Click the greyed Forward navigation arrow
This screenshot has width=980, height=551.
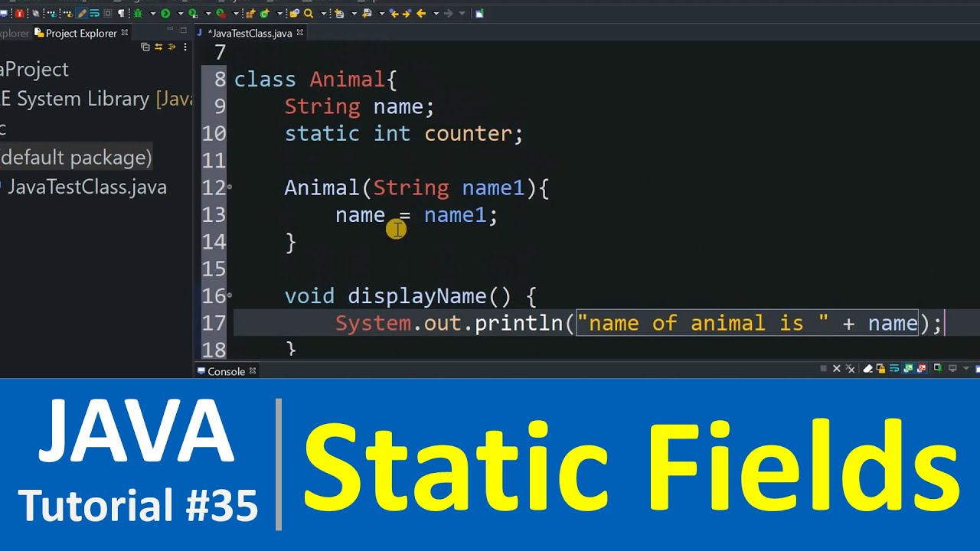[x=448, y=14]
